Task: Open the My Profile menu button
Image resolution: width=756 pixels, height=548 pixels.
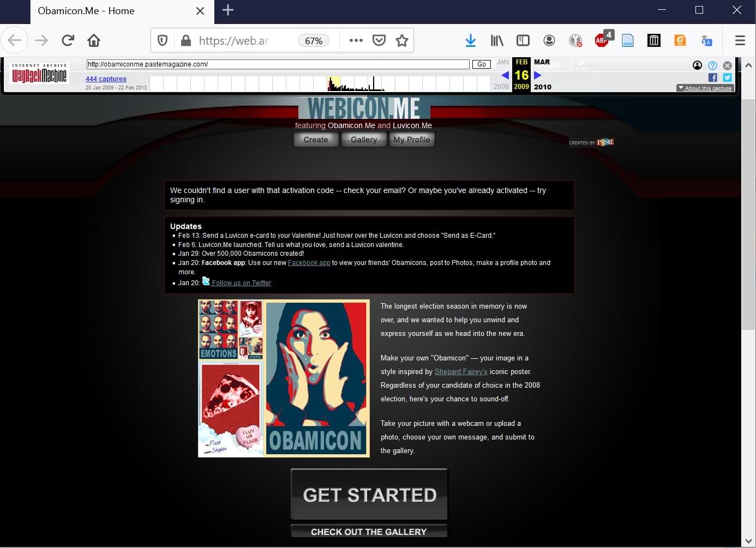Action: coord(412,140)
